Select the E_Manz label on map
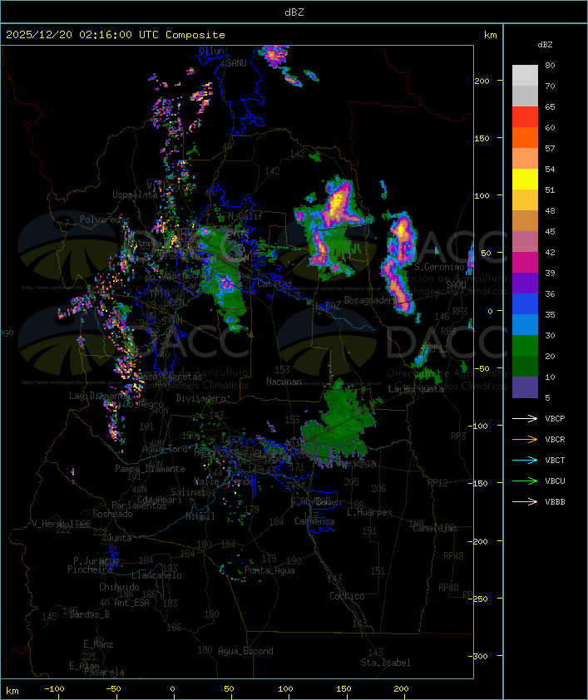This screenshot has height=700, width=588. 98,644
